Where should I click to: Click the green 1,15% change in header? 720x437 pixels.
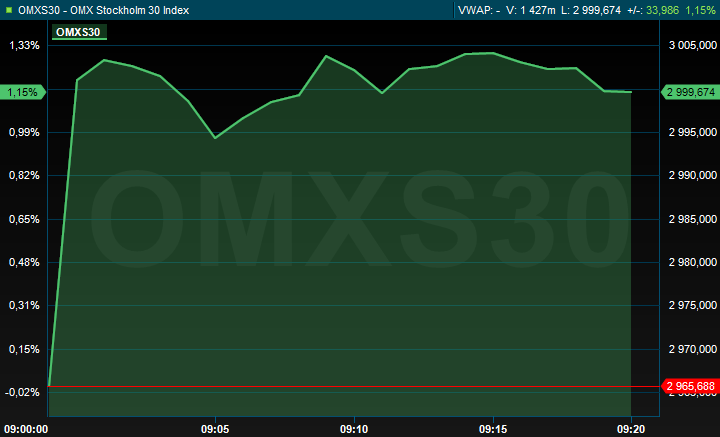tap(701, 10)
